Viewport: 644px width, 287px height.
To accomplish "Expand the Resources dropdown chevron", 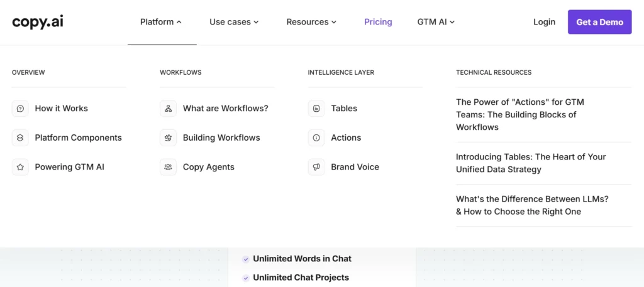I will coord(334,22).
